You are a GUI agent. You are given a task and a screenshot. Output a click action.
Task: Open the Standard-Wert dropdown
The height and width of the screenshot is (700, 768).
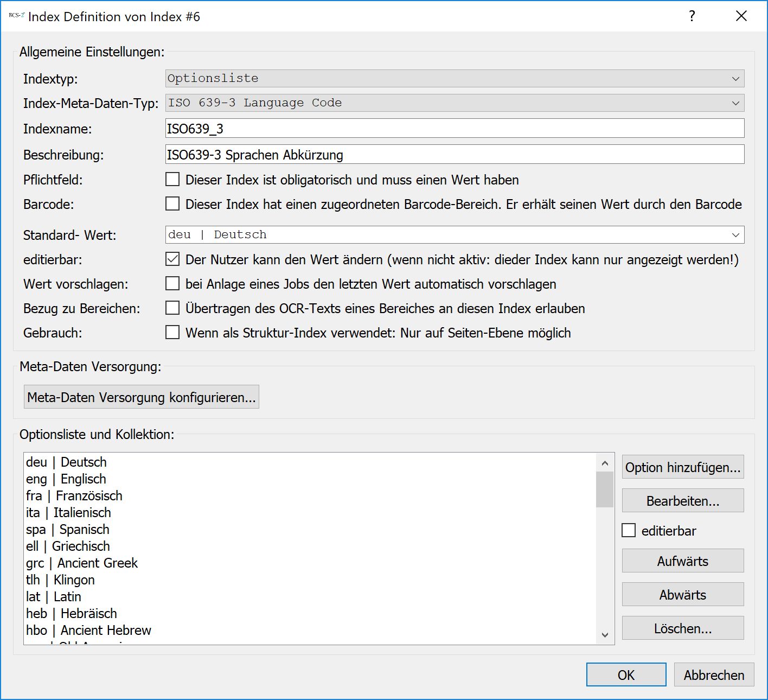455,235
